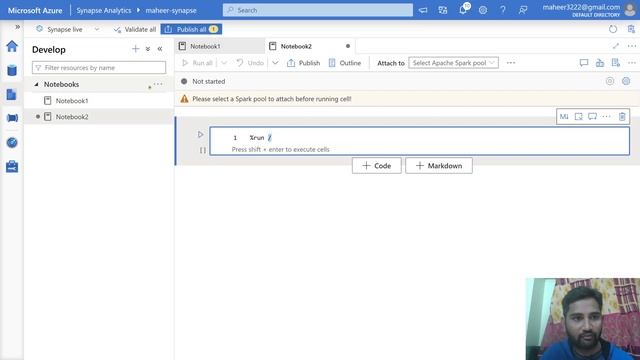The width and height of the screenshot is (640, 360).
Task: Select Notebook2 in the resource tree
Action: [72, 117]
